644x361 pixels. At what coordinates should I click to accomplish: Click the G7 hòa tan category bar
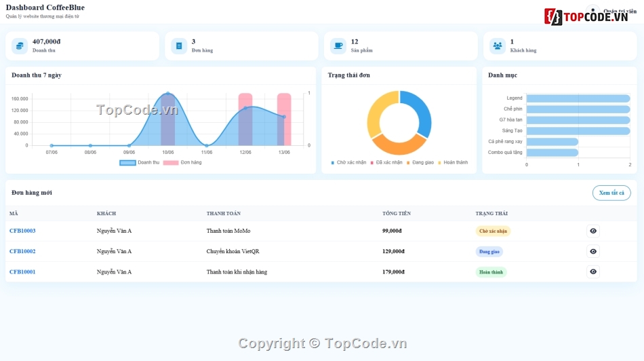[578, 120]
